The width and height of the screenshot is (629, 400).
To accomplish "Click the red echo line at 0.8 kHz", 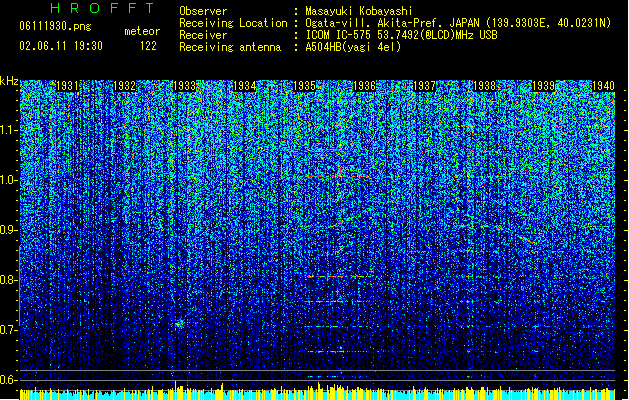I will (x=336, y=276).
